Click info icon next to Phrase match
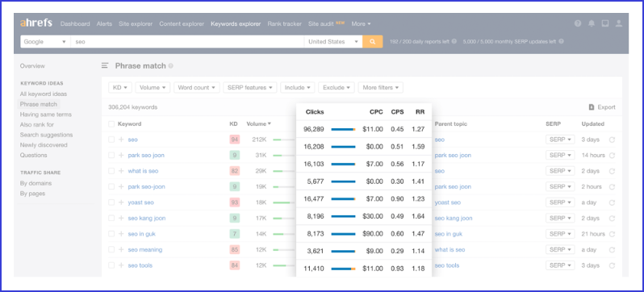 tap(171, 65)
